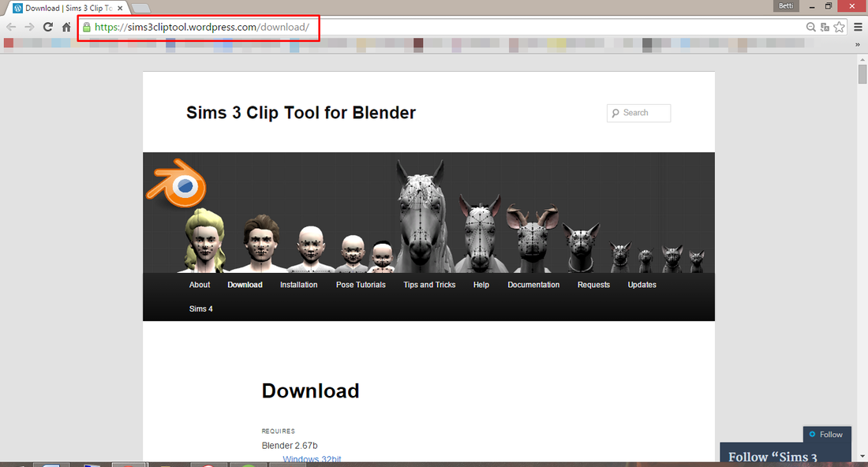Click the Follow button at bottom right
This screenshot has height=467, width=868.
pyautogui.click(x=827, y=435)
